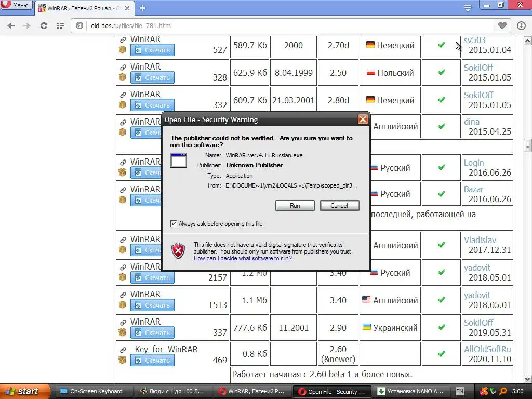Click the link icon beside _Key_for_WinRAR
The width and height of the screenshot is (532, 399).
(x=123, y=350)
